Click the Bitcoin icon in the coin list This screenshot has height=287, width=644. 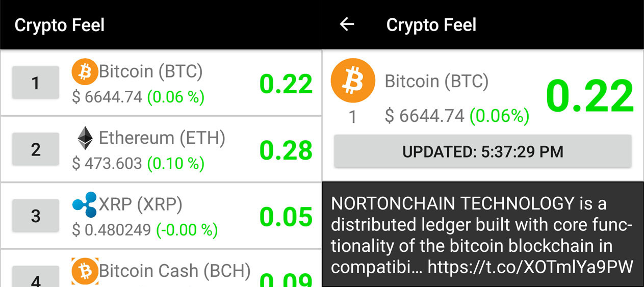pyautogui.click(x=85, y=71)
